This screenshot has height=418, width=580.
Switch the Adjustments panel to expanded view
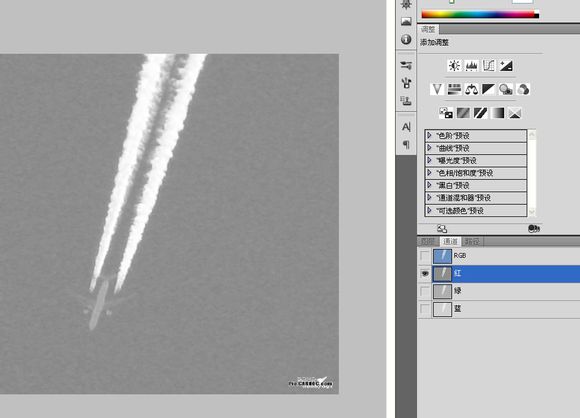[442, 229]
